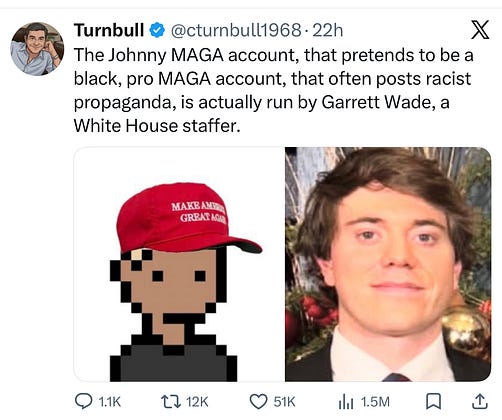The width and height of the screenshot is (502, 420).
Task: Click the 12K reposts count
Action: [197, 402]
